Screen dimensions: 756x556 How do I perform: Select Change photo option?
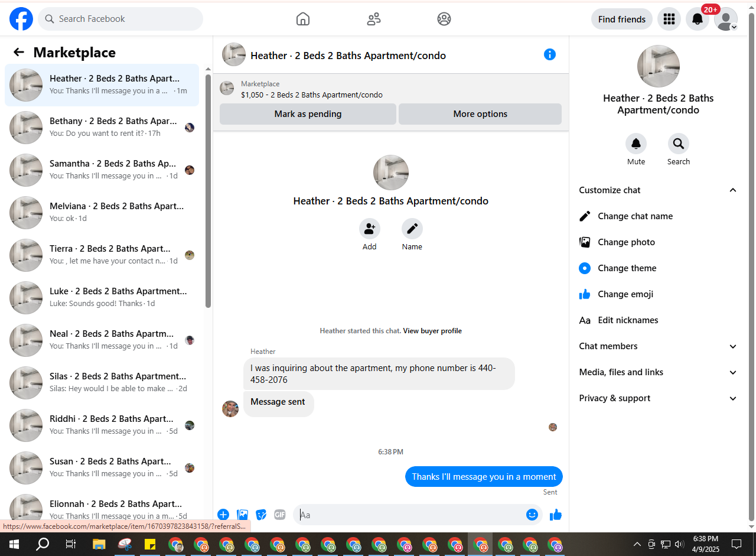point(658,242)
